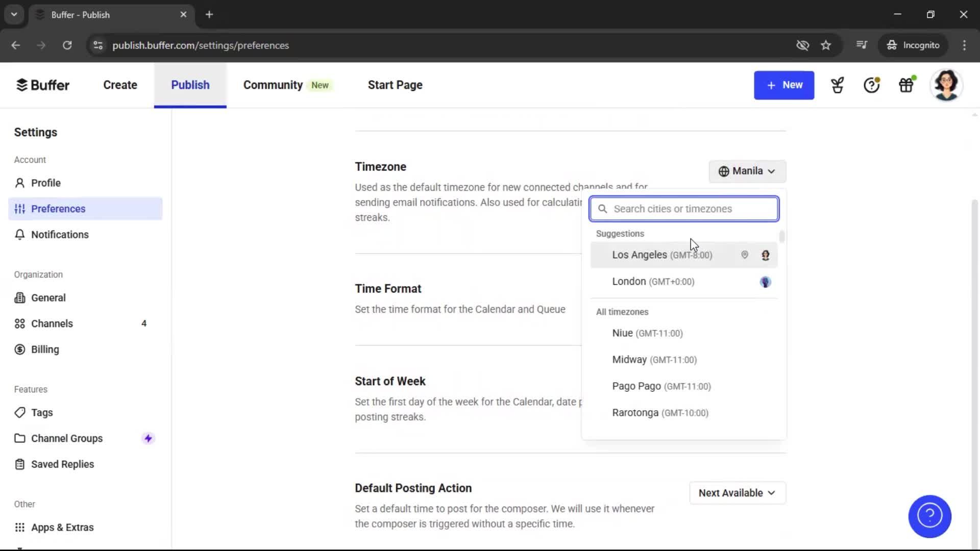Open the gift icon for what's new
This screenshot has width=980, height=551.
(906, 85)
